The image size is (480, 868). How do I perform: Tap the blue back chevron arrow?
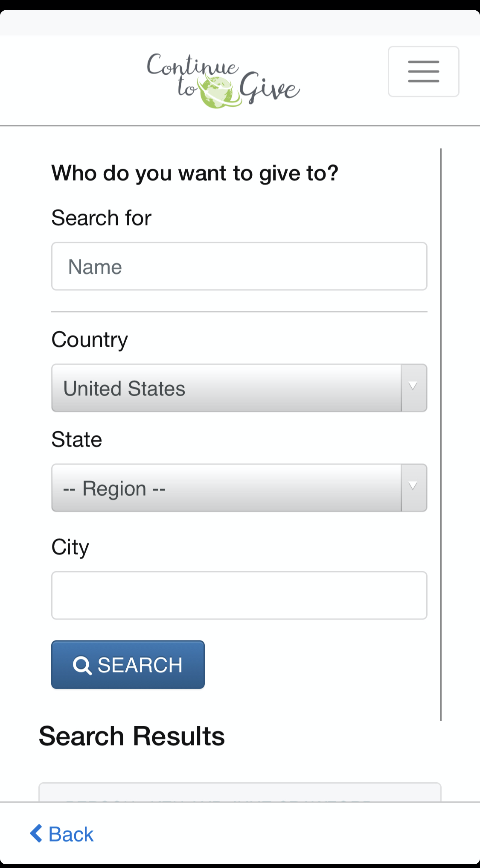[x=36, y=833]
